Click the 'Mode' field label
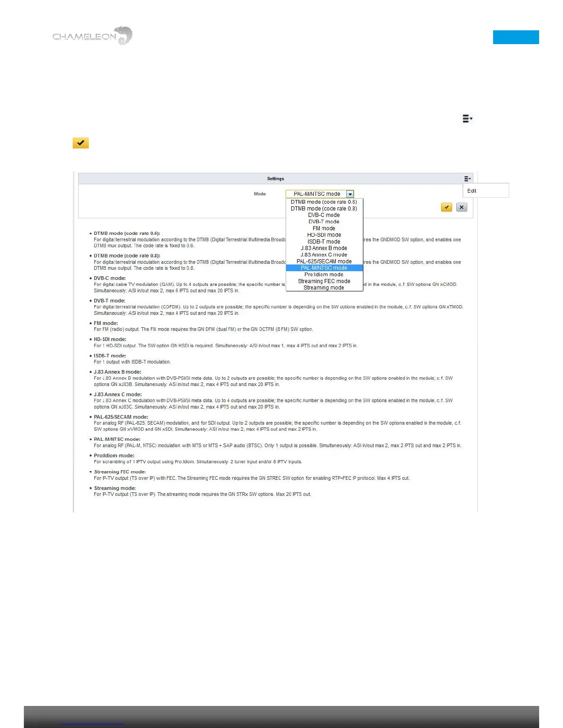The width and height of the screenshot is (563, 728). (x=260, y=194)
